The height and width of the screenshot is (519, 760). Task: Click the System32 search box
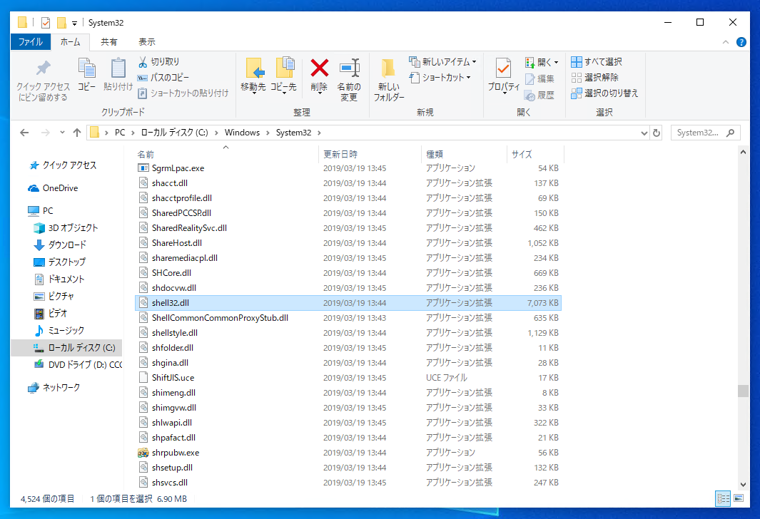(705, 133)
